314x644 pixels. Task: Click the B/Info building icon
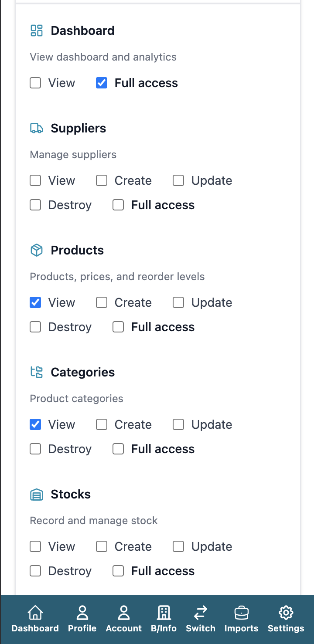pos(164,613)
